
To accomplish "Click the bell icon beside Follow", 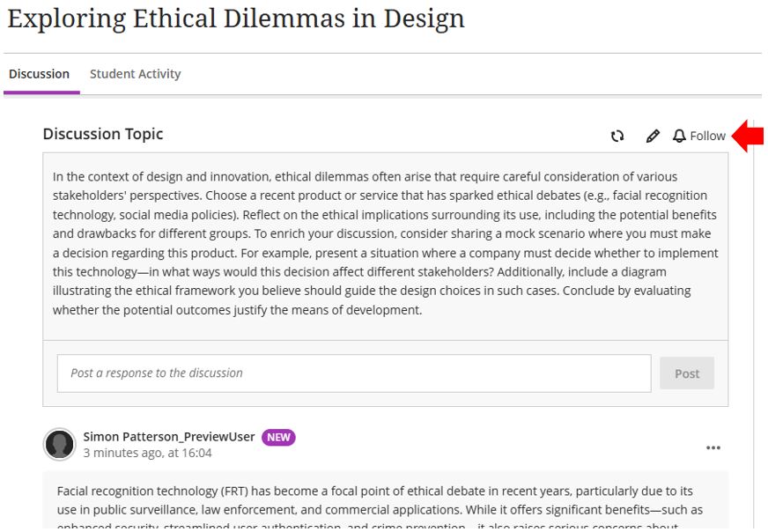I will tap(679, 136).
